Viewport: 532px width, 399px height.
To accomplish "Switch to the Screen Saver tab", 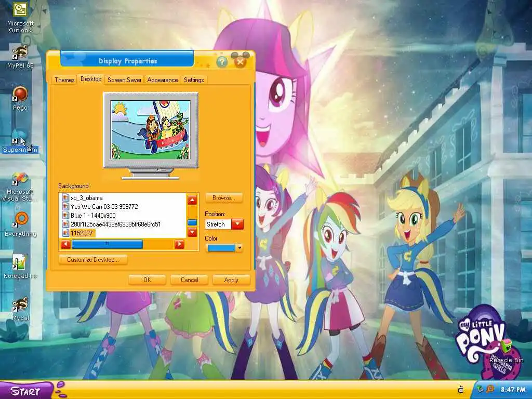I will pos(125,80).
